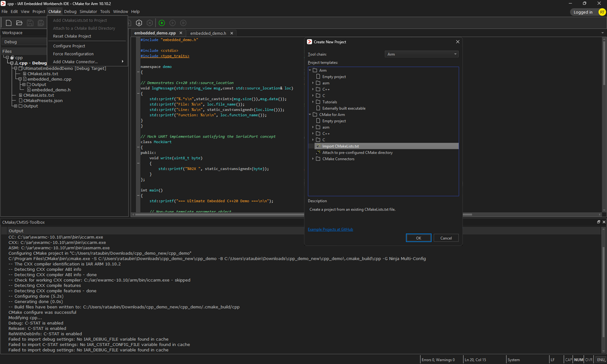Open Add CMake Connector submenu
The height and width of the screenshot is (364, 607).
coord(87,62)
